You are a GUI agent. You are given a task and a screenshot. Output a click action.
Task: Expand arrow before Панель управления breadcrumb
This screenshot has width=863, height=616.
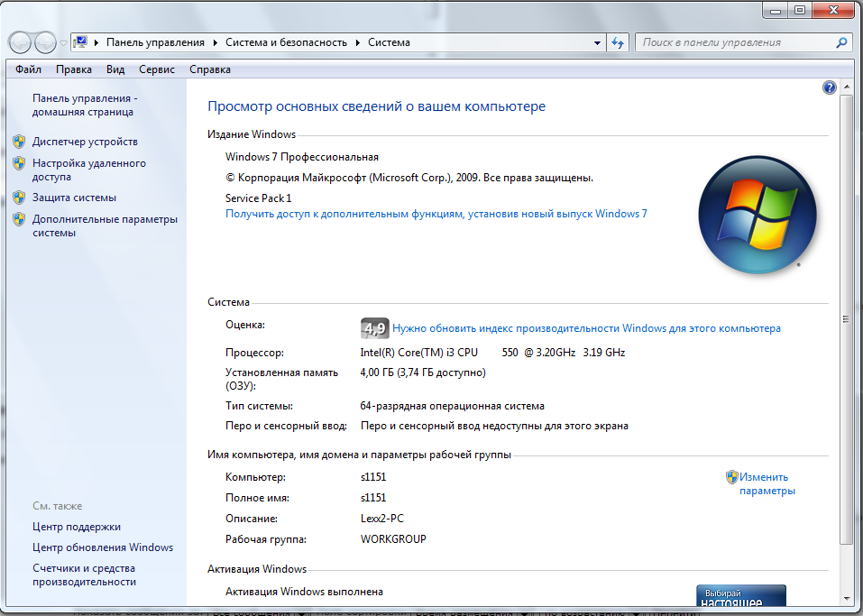tap(96, 42)
